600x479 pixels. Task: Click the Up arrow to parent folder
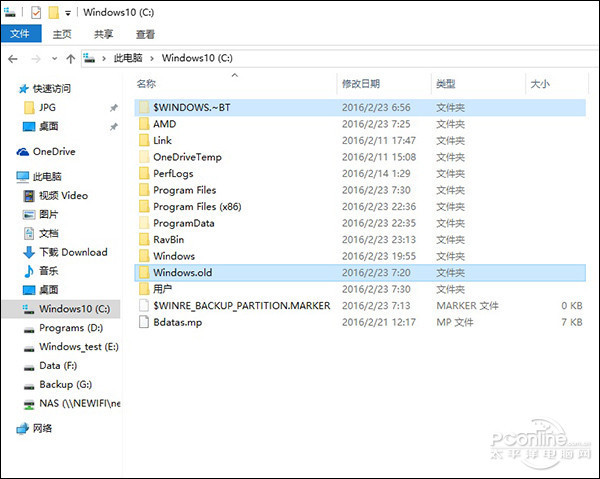(70, 60)
